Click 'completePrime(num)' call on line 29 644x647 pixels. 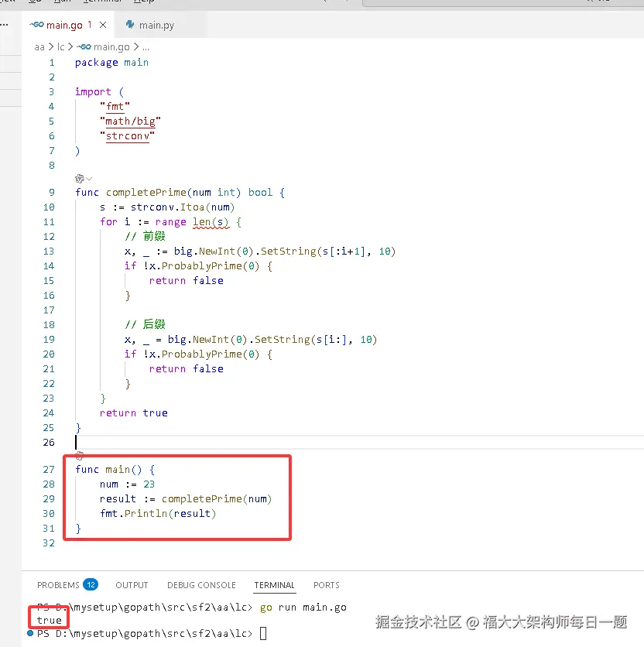click(x=217, y=499)
